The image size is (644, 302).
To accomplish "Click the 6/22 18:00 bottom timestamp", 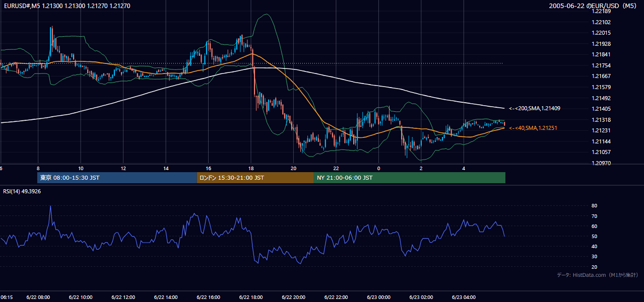I will coord(251,297).
